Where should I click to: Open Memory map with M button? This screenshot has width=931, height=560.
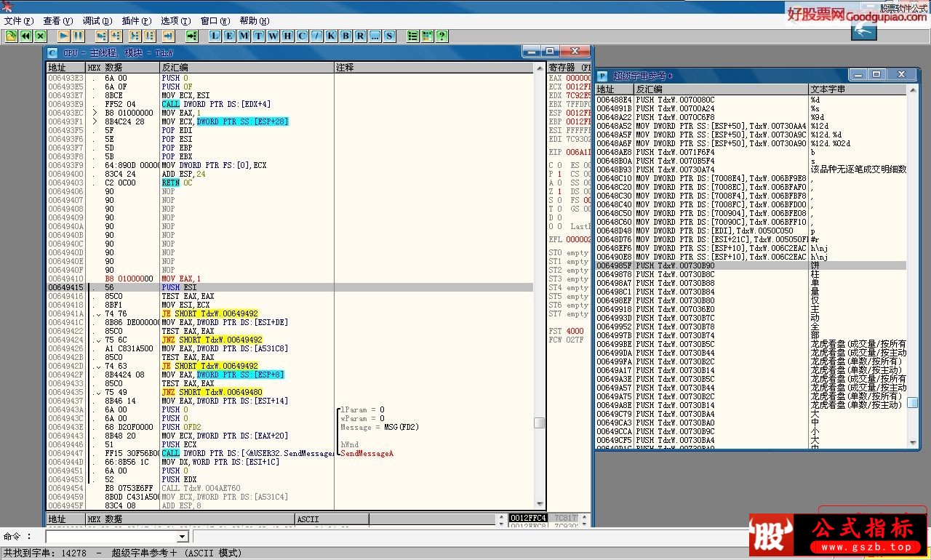tap(244, 36)
